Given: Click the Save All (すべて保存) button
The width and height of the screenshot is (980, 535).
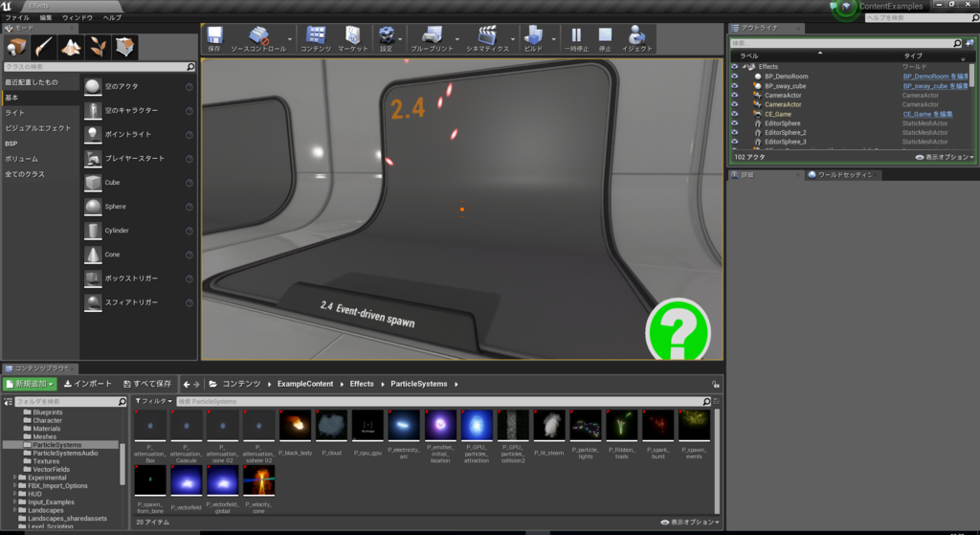Looking at the screenshot, I should (x=147, y=384).
